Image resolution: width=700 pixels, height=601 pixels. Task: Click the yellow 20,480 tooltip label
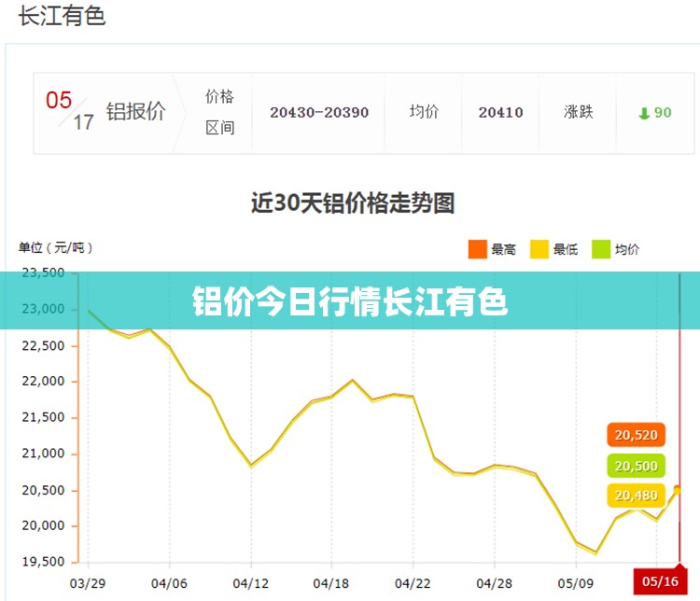tap(637, 496)
